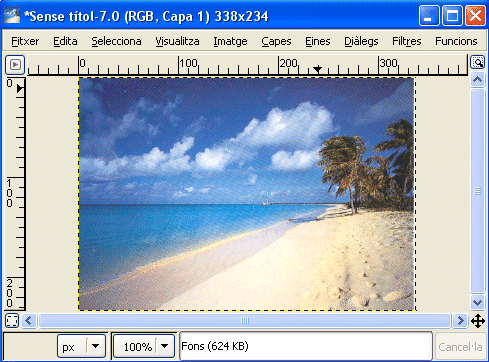Open the Eines menu
489x362 pixels.
[x=318, y=41]
